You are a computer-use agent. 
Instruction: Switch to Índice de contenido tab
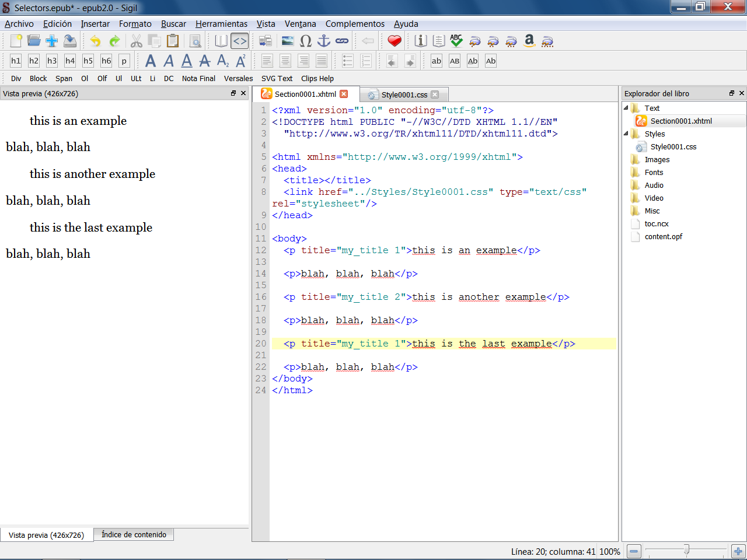[x=134, y=534]
